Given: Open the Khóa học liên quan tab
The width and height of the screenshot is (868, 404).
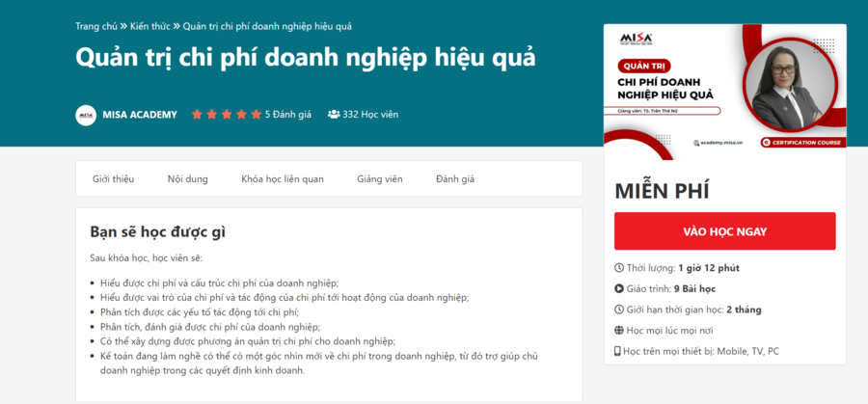Looking at the screenshot, I should click(x=283, y=178).
